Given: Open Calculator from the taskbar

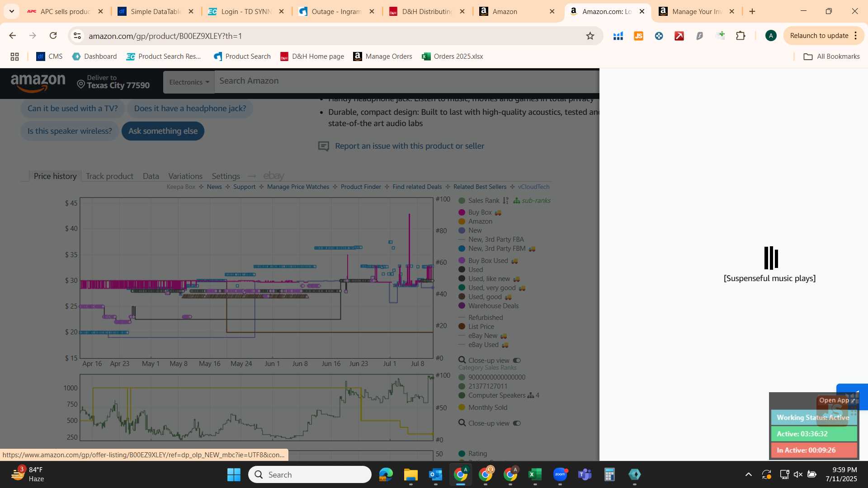Looking at the screenshot, I should [x=609, y=474].
